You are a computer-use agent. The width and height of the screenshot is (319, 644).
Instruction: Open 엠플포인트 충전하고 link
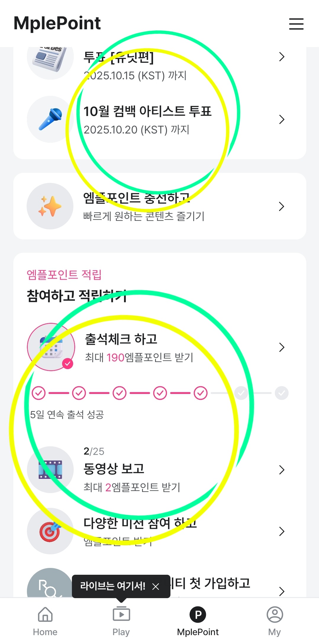pyautogui.click(x=144, y=206)
